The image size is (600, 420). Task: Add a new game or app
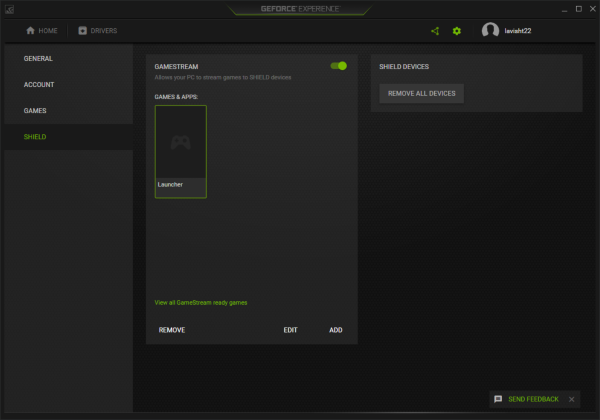click(336, 330)
